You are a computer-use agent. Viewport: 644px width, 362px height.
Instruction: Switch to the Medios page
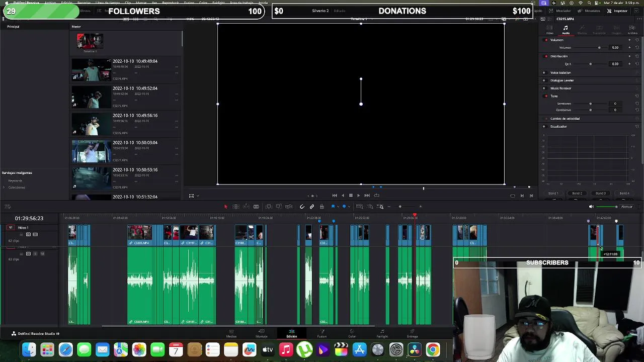(x=231, y=334)
